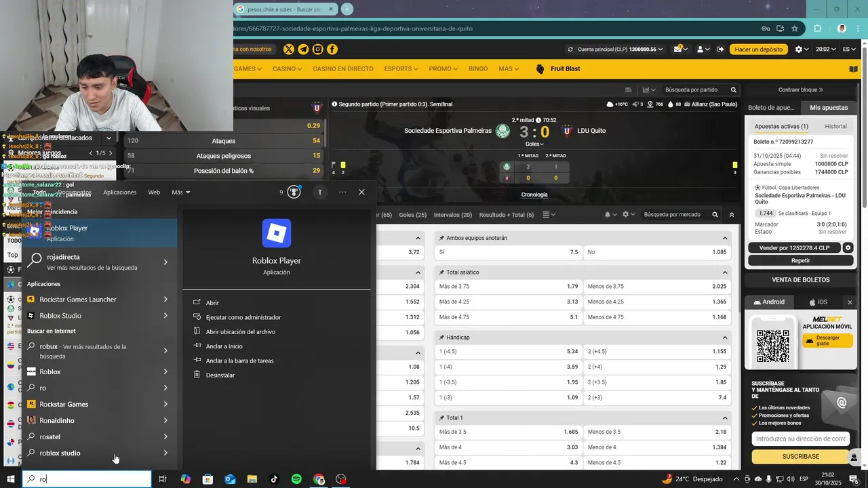Close the mobile app panel

coord(850,302)
